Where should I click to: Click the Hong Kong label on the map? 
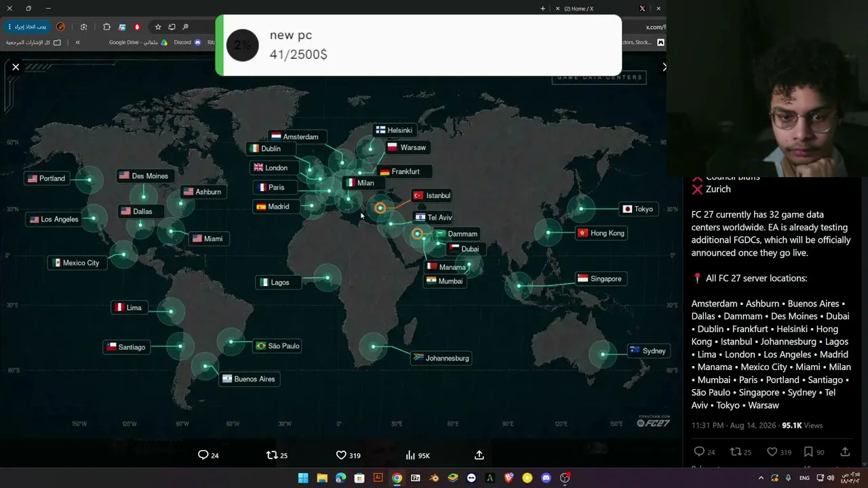point(601,232)
